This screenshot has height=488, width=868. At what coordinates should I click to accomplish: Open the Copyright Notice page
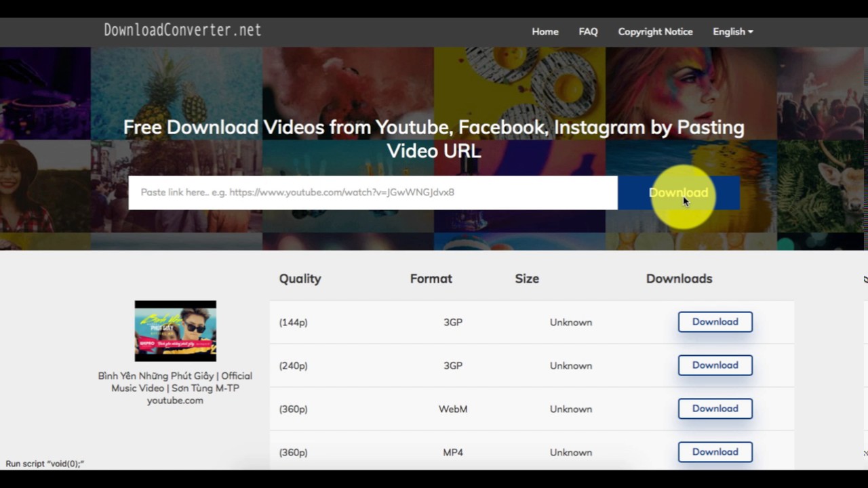tap(655, 32)
